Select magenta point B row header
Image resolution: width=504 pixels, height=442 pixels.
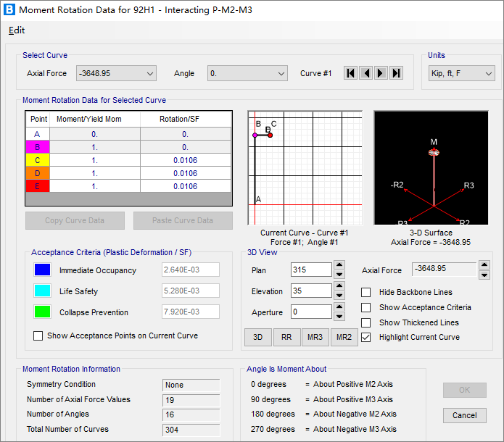pos(37,147)
